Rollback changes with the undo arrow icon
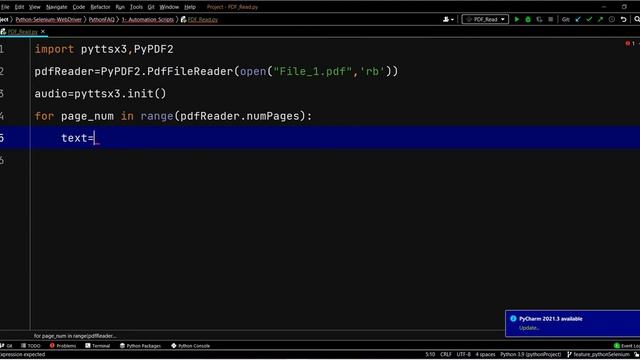640x360 pixels. tap(623, 19)
